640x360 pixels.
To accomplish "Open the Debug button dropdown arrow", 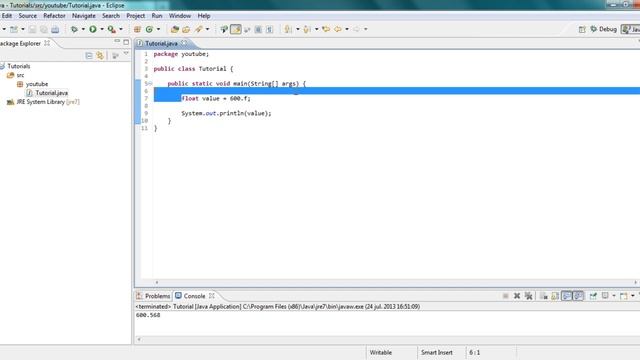I will tap(83, 29).
